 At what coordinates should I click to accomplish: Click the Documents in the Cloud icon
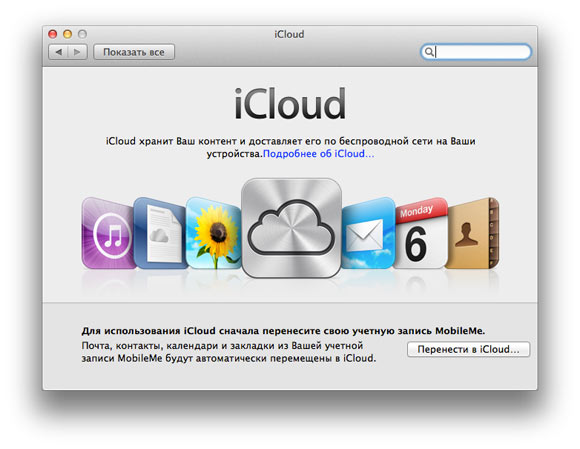coord(161,233)
